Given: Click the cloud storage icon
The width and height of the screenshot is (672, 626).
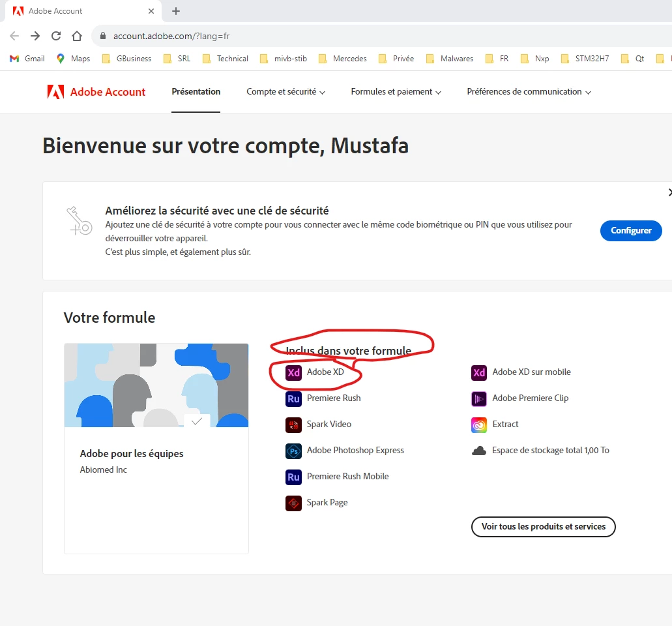Looking at the screenshot, I should (x=478, y=451).
